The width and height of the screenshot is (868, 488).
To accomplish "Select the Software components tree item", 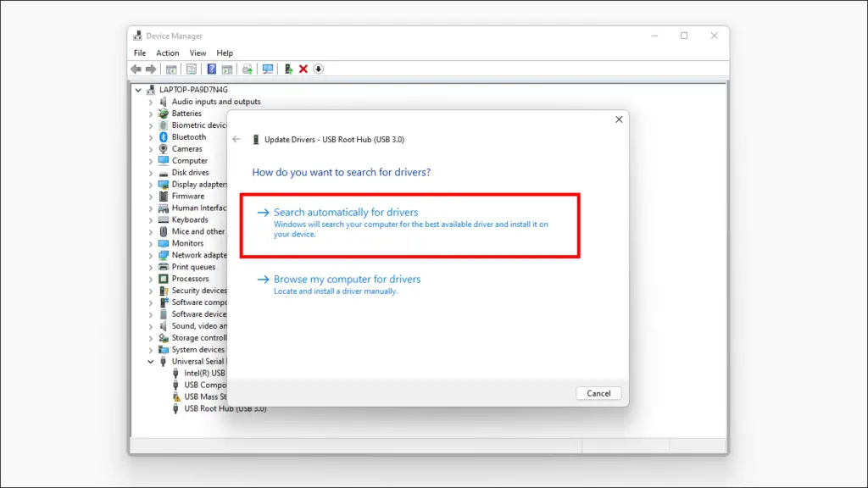I will pyautogui.click(x=199, y=302).
